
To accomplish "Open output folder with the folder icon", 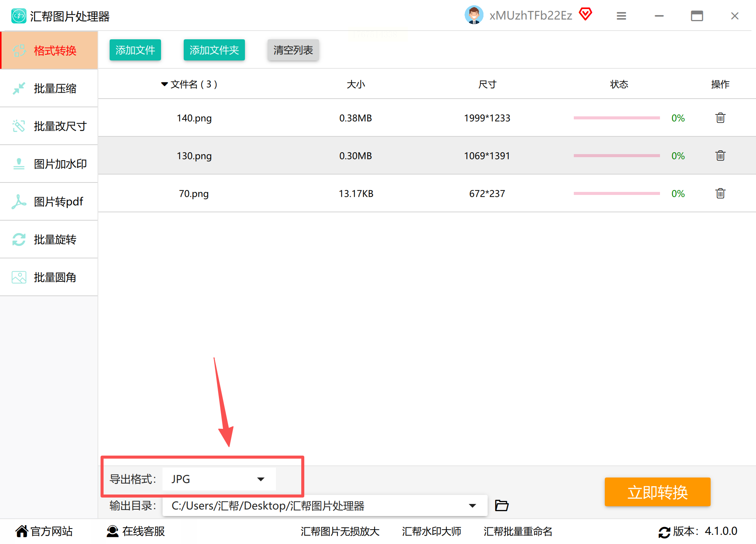I will coord(502,505).
